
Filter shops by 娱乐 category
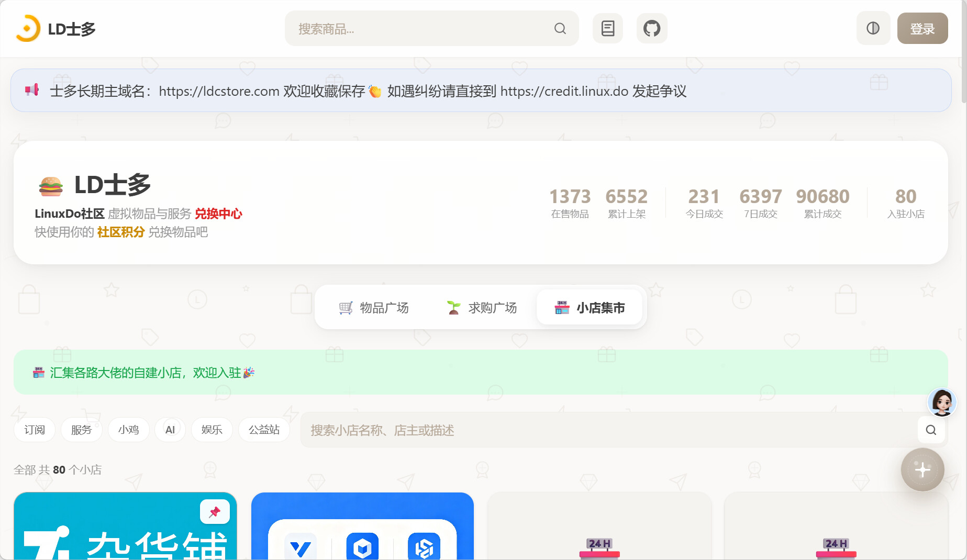pyautogui.click(x=212, y=430)
